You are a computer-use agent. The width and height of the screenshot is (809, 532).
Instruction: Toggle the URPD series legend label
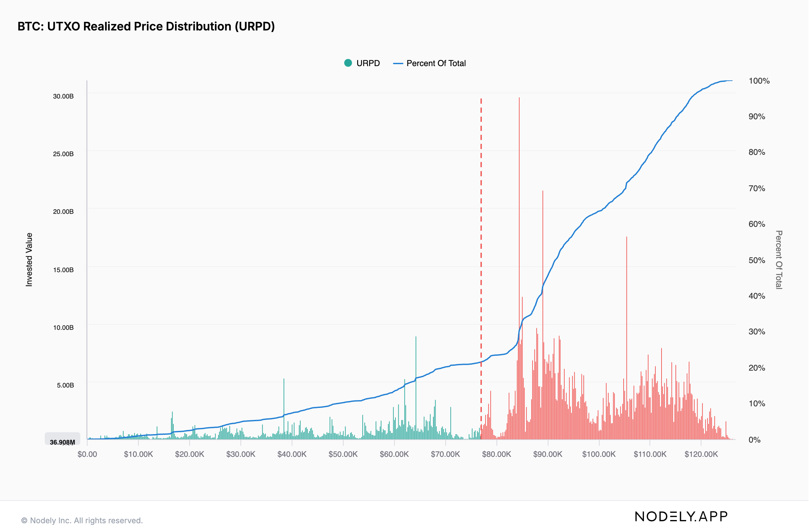point(368,64)
